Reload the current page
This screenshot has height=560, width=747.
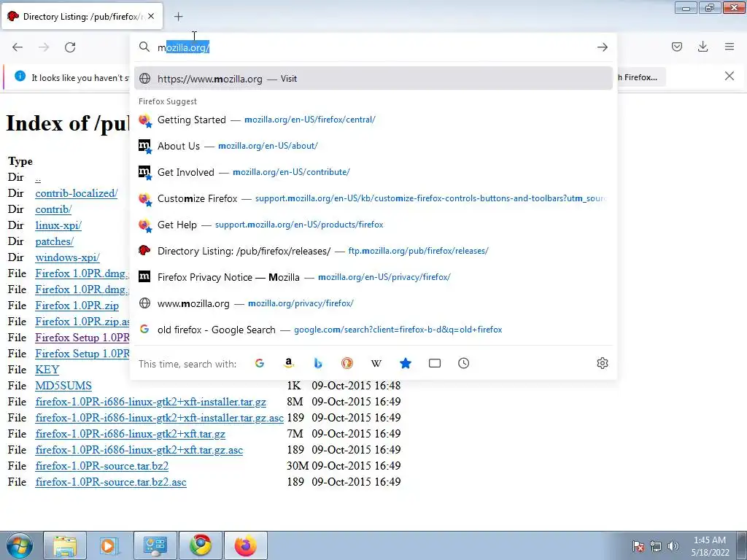(x=70, y=47)
